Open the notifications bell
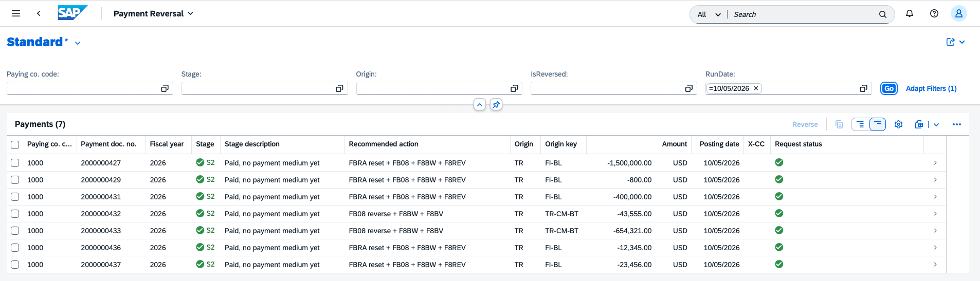980x281 pixels. coord(910,13)
